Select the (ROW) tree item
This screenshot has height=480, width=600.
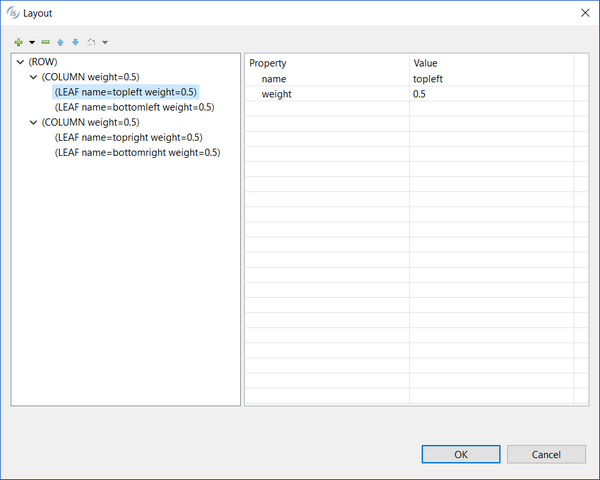(x=42, y=62)
